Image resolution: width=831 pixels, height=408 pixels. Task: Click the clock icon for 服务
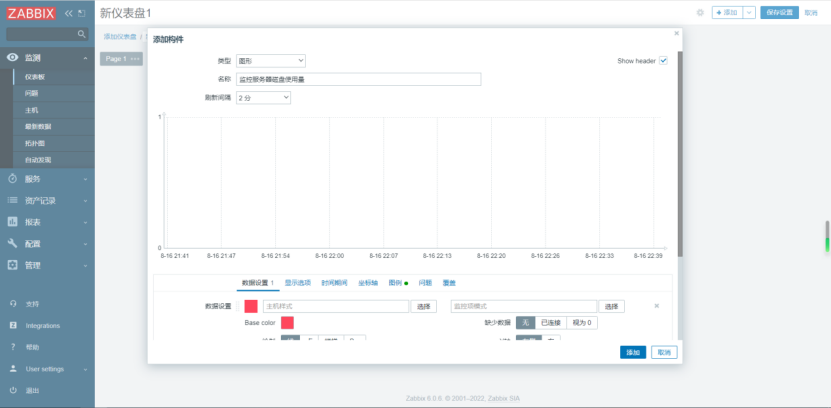13,179
